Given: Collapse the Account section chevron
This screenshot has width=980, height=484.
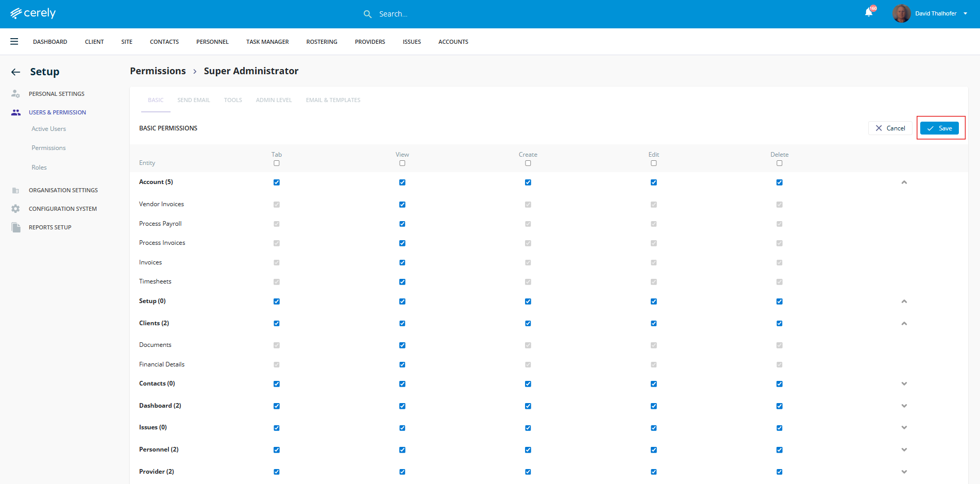Looking at the screenshot, I should pyautogui.click(x=904, y=182).
